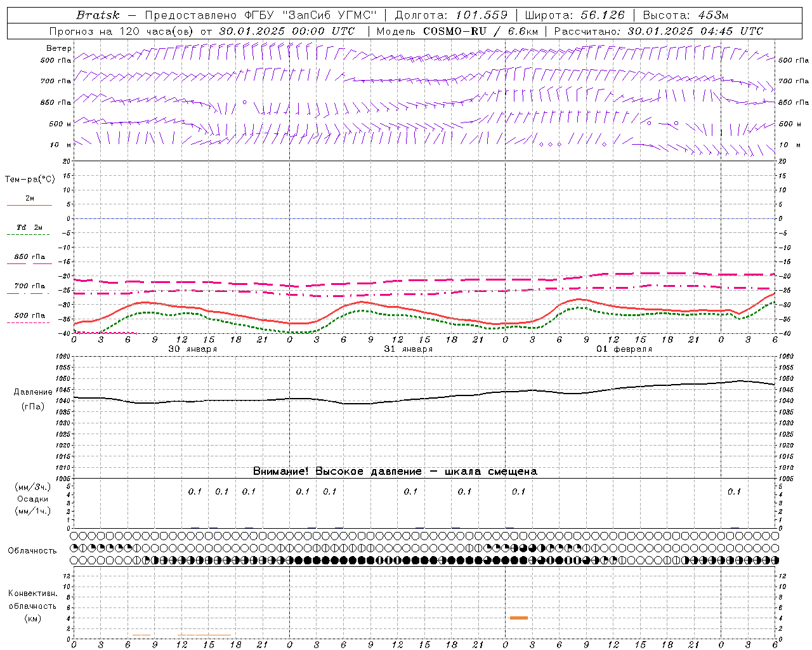Click the dashed line sample under Td 2м
The image size is (812, 650).
(x=28, y=235)
